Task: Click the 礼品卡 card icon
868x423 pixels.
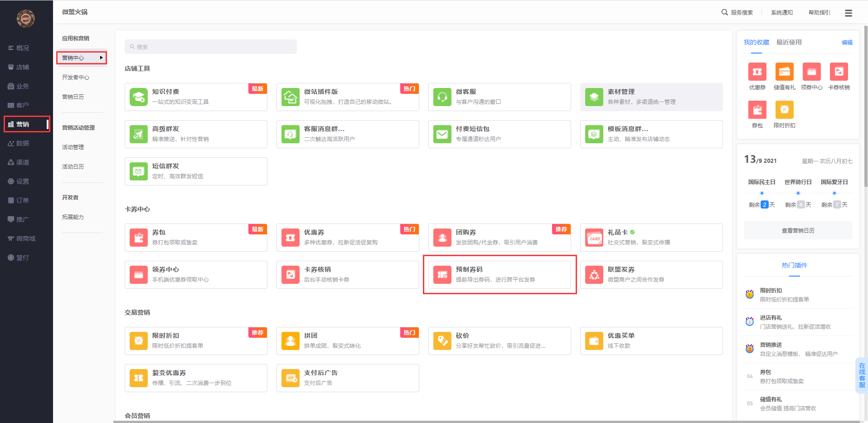Action: [594, 238]
